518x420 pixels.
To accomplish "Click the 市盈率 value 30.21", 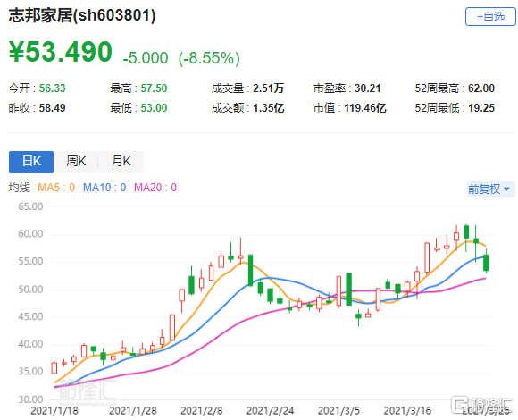I will click(368, 88).
